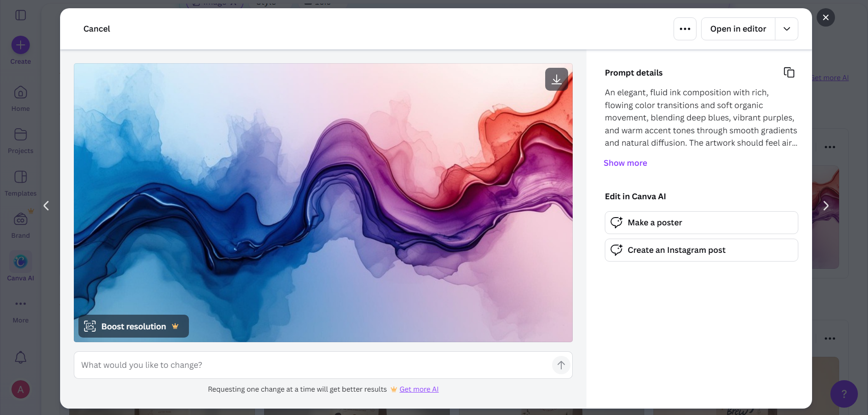Viewport: 868px width, 415px height.
Task: Open Projects in sidebar
Action: tap(21, 141)
